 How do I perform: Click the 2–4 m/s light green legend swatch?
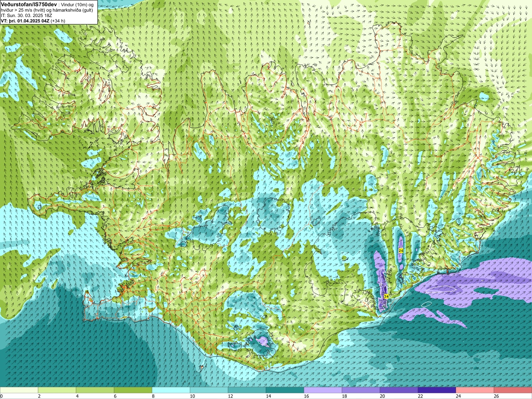point(57,390)
